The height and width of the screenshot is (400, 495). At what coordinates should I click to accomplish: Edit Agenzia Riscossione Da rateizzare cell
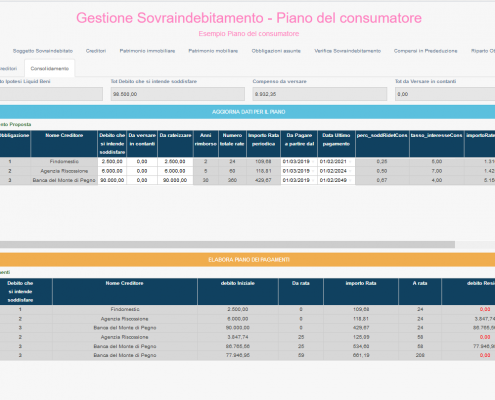pyautogui.click(x=175, y=171)
